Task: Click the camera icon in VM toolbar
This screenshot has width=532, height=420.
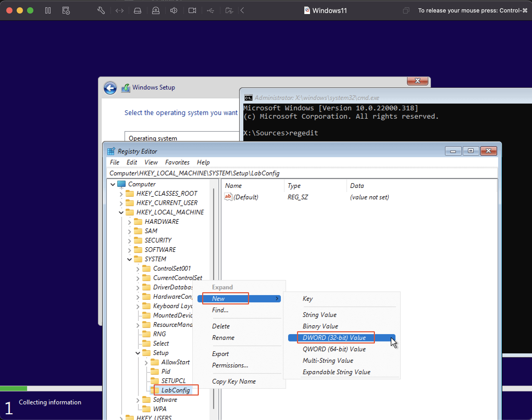Action: (192, 10)
